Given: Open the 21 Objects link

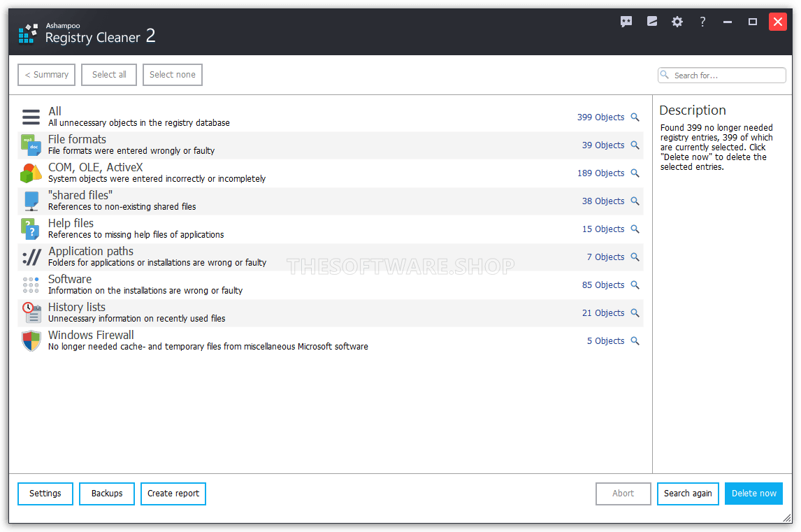Looking at the screenshot, I should [603, 312].
